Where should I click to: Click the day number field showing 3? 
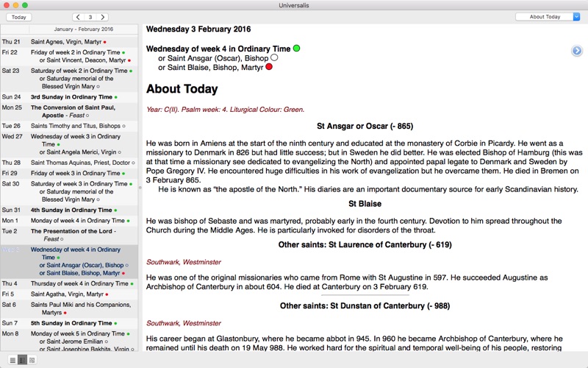[90, 17]
